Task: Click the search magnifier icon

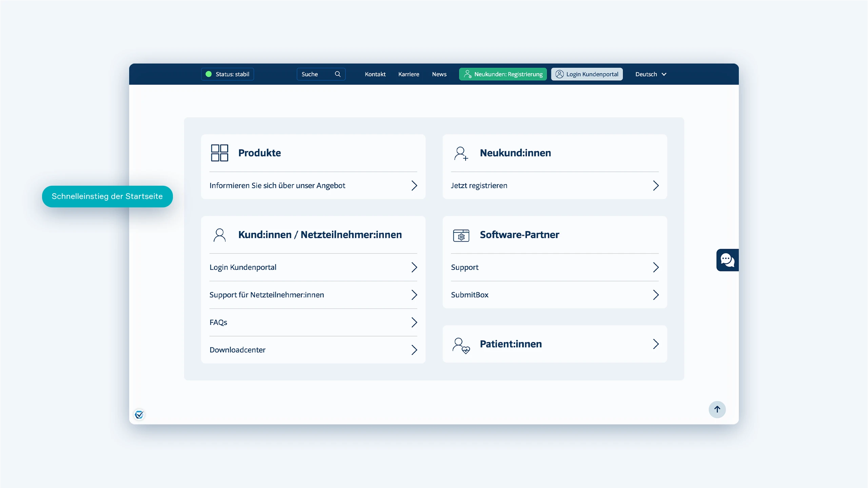Action: 338,74
